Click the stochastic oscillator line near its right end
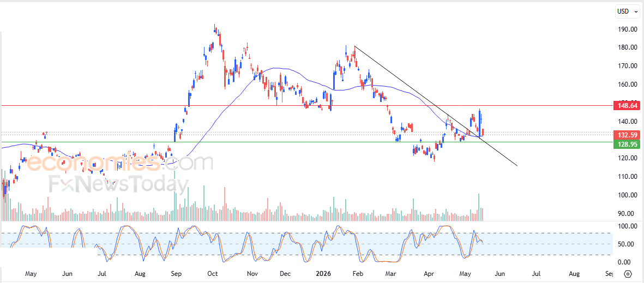 [480, 240]
